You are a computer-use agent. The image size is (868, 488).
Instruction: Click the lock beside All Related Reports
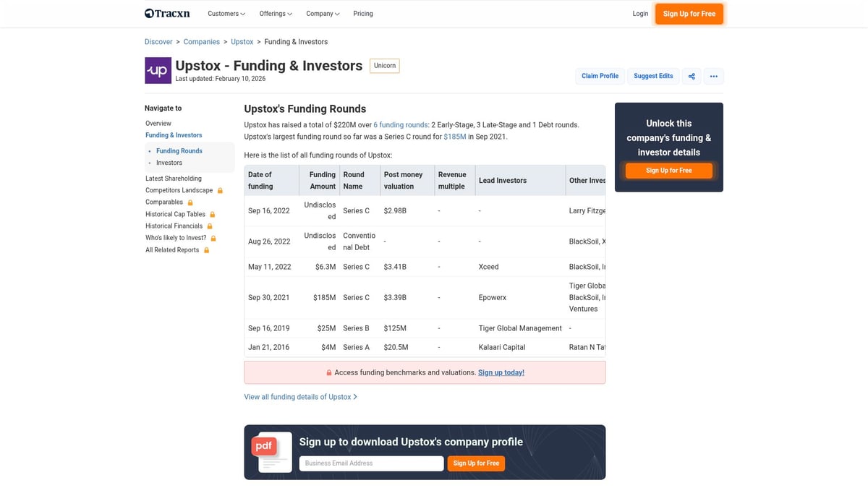click(x=206, y=249)
